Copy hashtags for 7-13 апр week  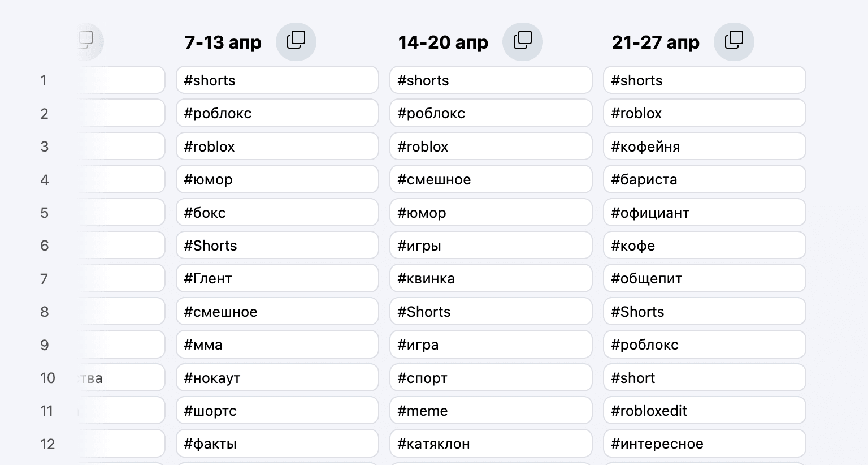pos(296,41)
